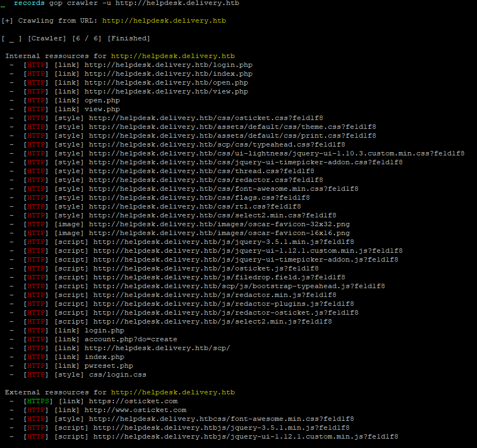The image size is (477, 448).
Task: Open the helpdesk.delivery.htb/scp/ link
Action: pyautogui.click(x=157, y=348)
